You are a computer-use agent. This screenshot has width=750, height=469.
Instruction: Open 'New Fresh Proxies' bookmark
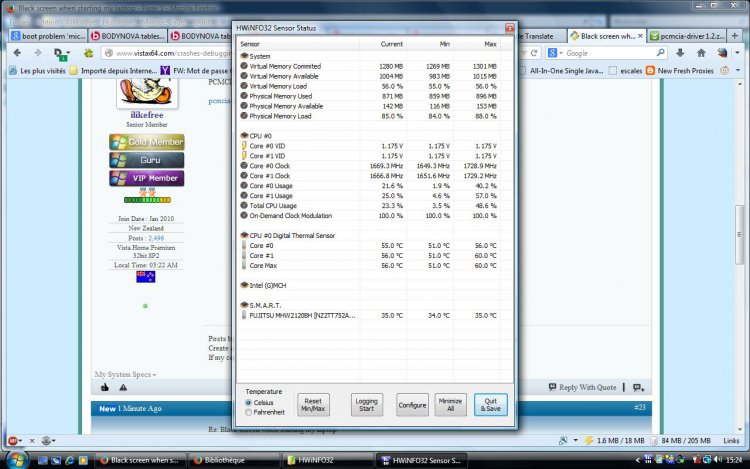pyautogui.click(x=680, y=71)
